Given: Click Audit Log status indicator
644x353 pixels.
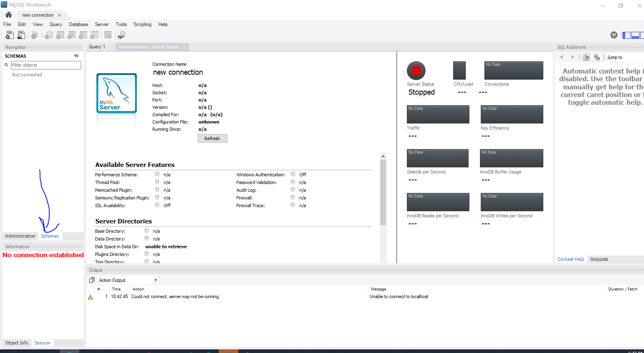Looking at the screenshot, I should [x=293, y=190].
